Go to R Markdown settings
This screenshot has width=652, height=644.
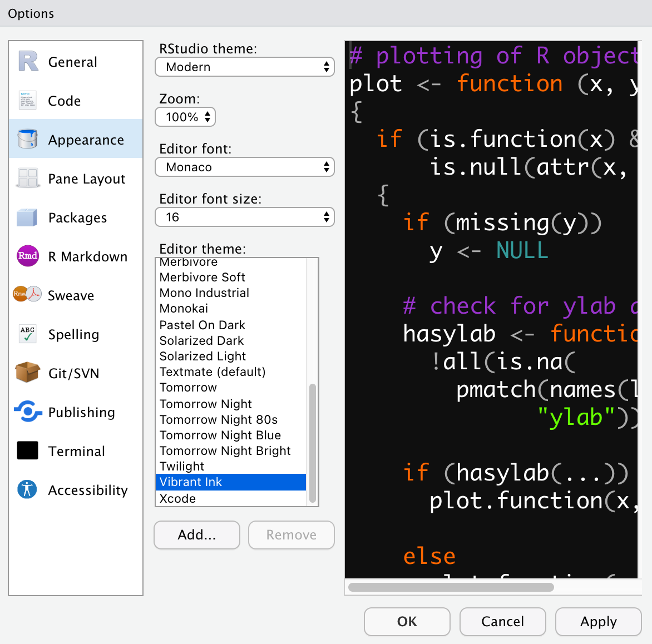[76, 256]
